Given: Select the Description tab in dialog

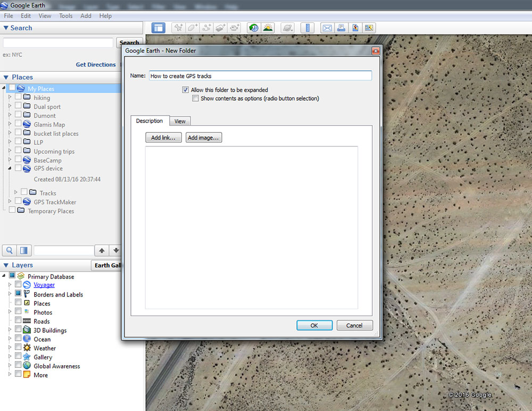Looking at the screenshot, I should [x=149, y=120].
